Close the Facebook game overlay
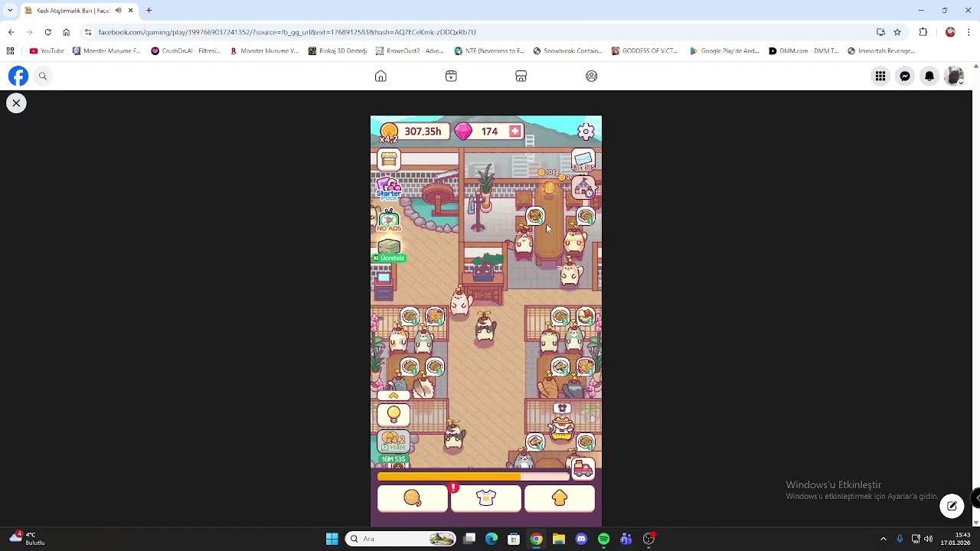Viewport: 980px width, 551px height. [16, 103]
